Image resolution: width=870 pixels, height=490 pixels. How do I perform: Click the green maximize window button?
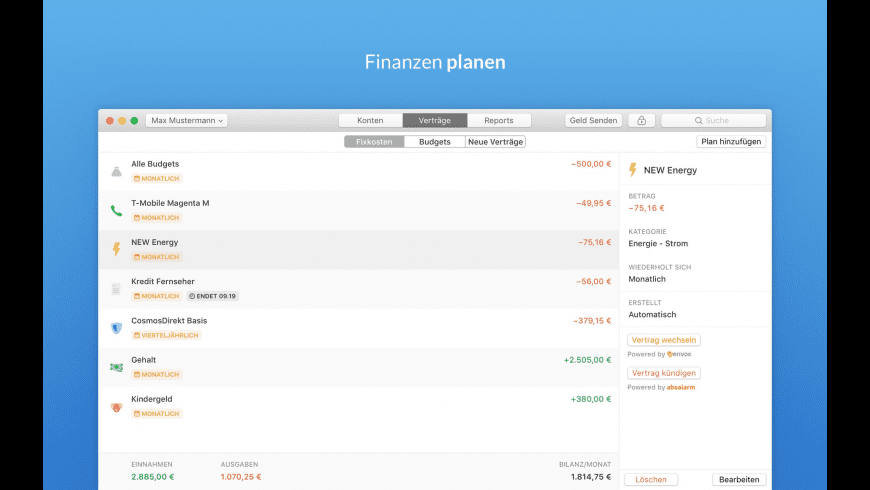tap(134, 120)
